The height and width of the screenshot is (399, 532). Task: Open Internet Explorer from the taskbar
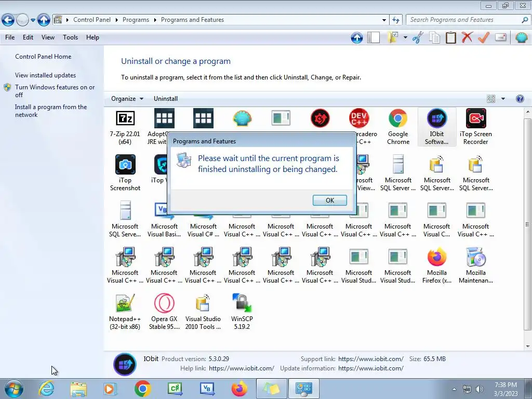coord(46,389)
